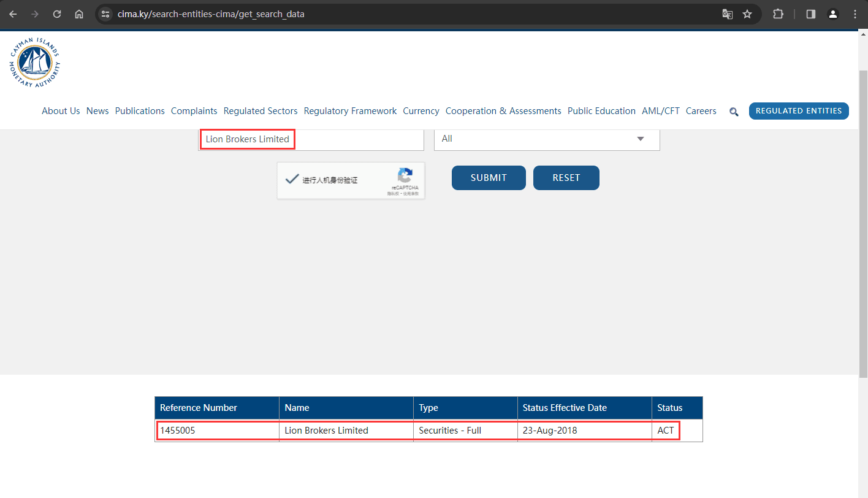Open the Careers menu item
The width and height of the screenshot is (868, 498).
pos(701,111)
